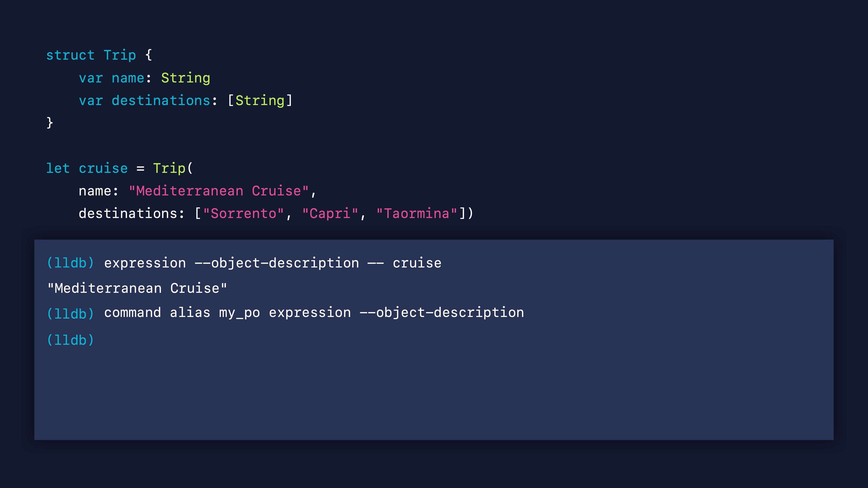Viewport: 868px width, 488px height.
Task: Click the "Capri" string literal
Action: (x=330, y=213)
